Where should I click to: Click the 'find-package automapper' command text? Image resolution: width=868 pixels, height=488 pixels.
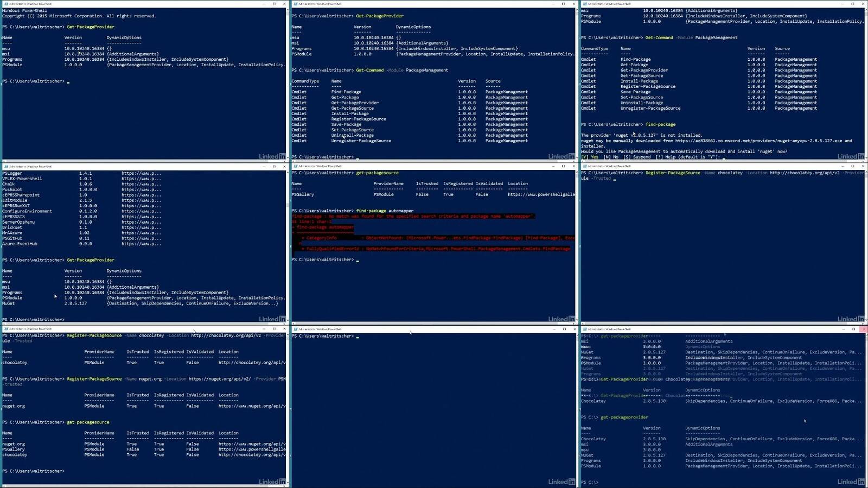click(385, 211)
